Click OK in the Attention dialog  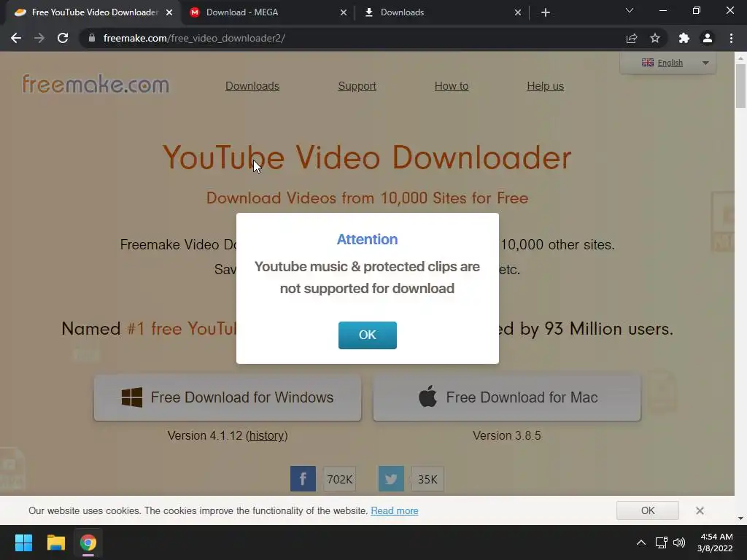(x=368, y=335)
